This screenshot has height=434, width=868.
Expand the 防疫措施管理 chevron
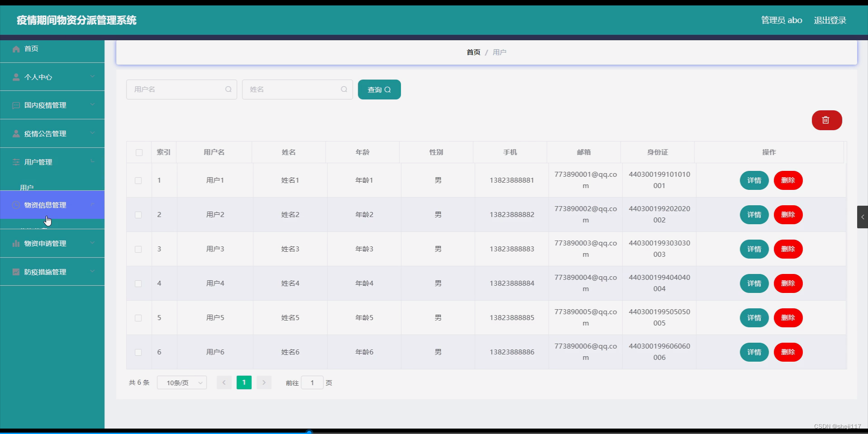pyautogui.click(x=93, y=271)
